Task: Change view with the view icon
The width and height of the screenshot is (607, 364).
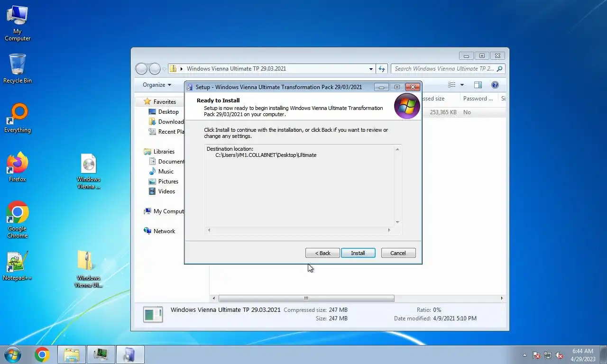Action: (452, 85)
